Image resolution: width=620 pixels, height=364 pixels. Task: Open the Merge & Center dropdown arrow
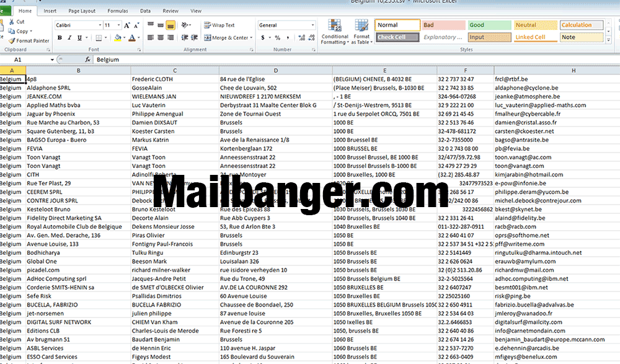click(x=252, y=38)
